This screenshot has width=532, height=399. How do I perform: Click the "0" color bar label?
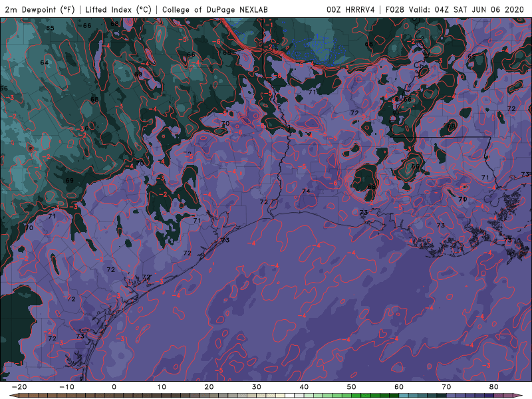tap(114, 387)
